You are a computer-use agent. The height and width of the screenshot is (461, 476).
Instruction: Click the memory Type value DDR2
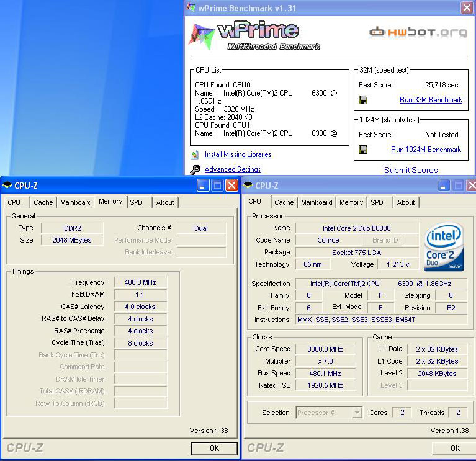pyautogui.click(x=72, y=228)
